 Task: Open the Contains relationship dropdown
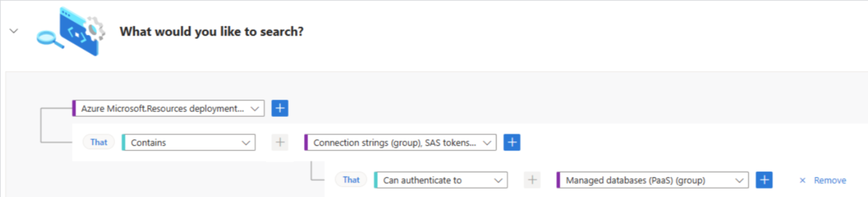click(189, 143)
